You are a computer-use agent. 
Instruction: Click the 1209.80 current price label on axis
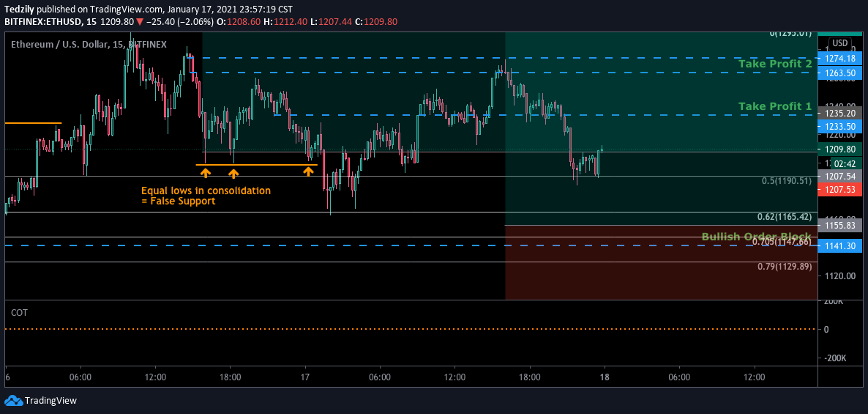(839, 149)
